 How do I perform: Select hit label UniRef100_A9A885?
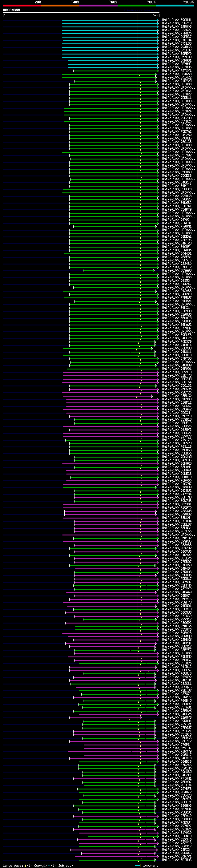pyautogui.click(x=176, y=772)
